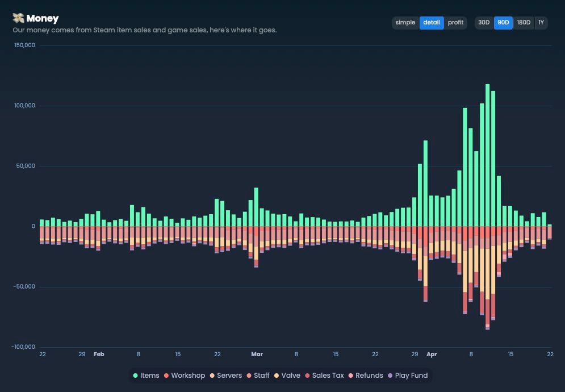
Task: Hide the Workshop series in legend
Action: click(x=184, y=376)
